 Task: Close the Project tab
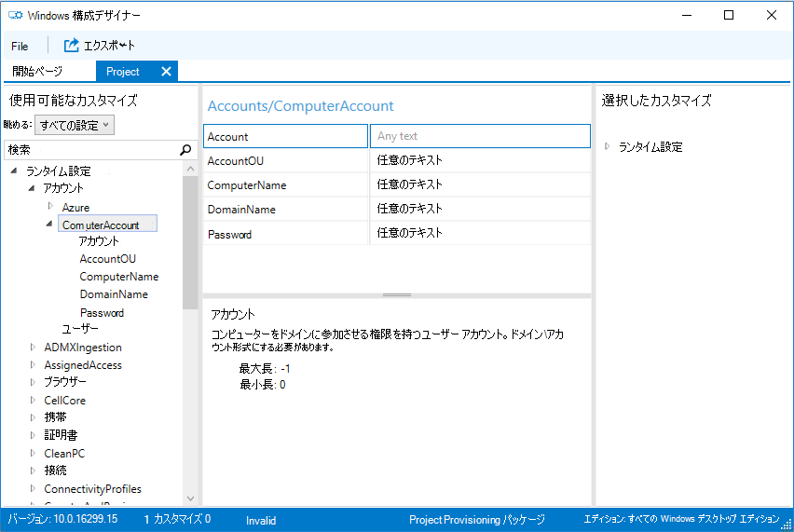[x=166, y=72]
